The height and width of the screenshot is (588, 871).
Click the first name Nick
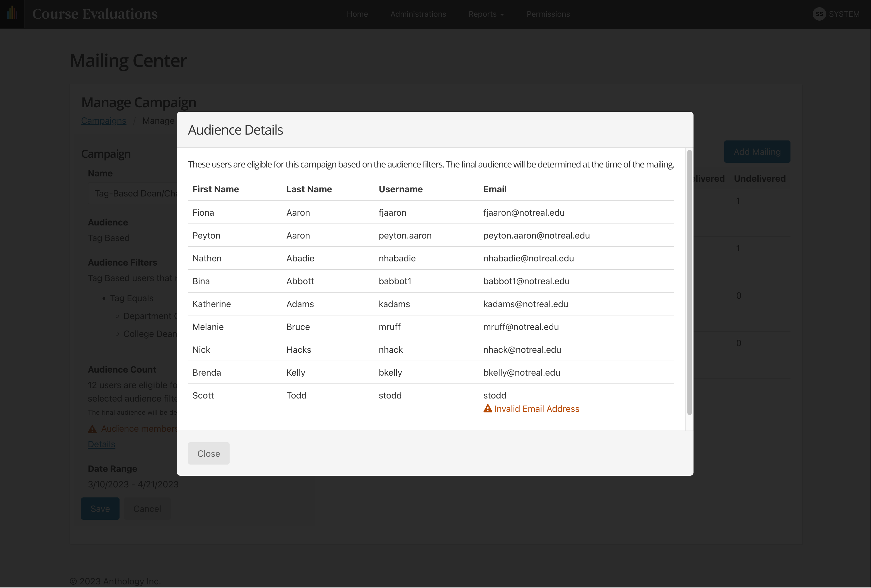[201, 350]
